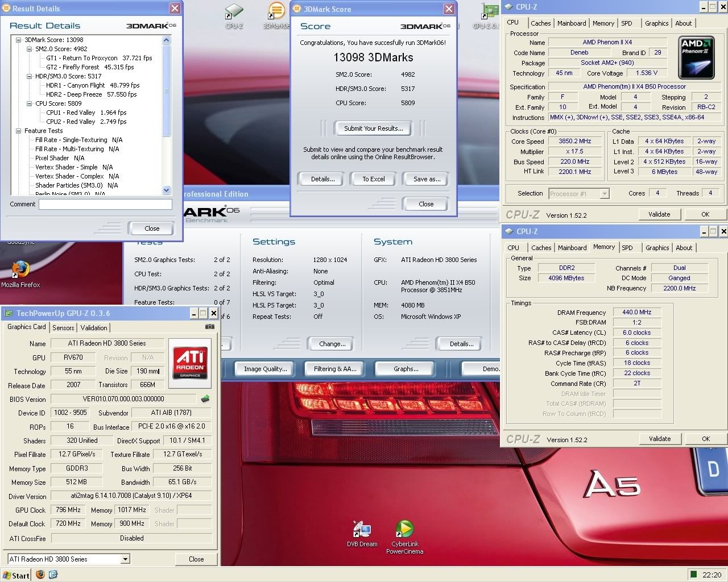Click Core Speed value 3850.2 MHz
Image resolution: width=728 pixels, height=582 pixels.
coord(574,141)
